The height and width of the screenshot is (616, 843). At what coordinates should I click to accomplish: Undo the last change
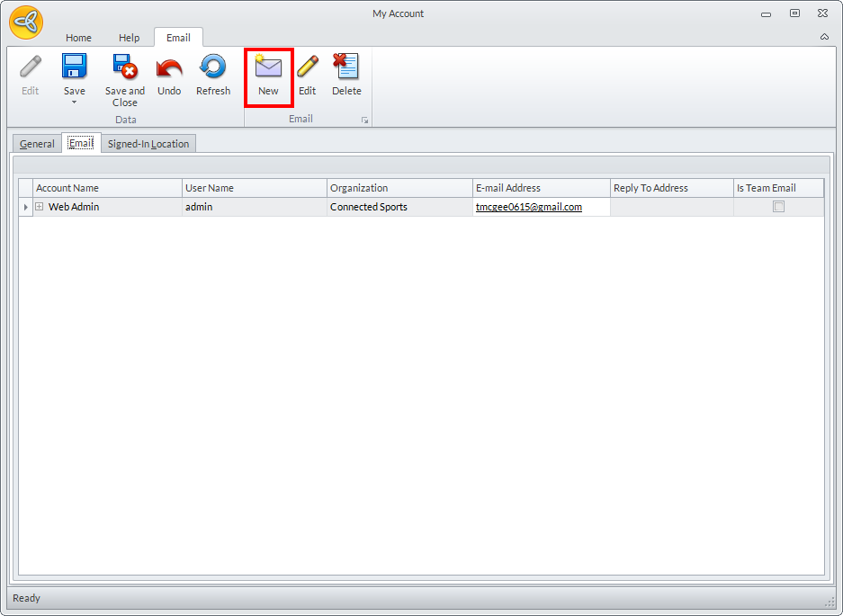click(169, 68)
